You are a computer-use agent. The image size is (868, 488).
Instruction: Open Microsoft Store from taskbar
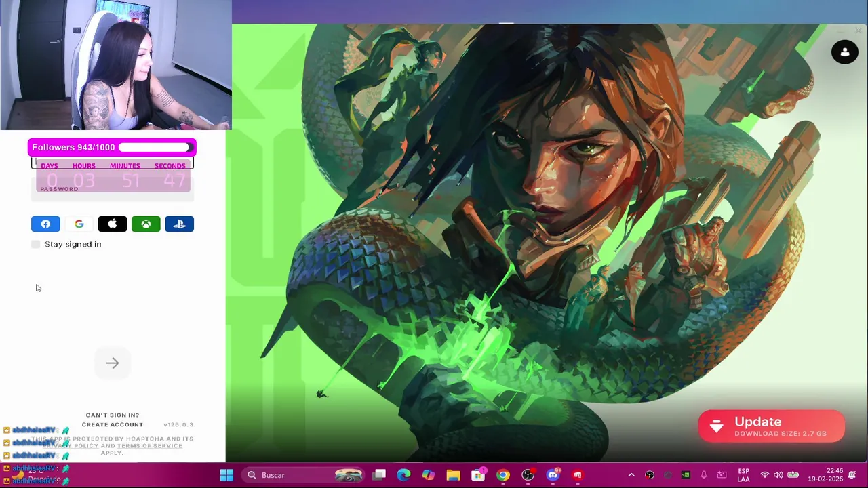[478, 475]
